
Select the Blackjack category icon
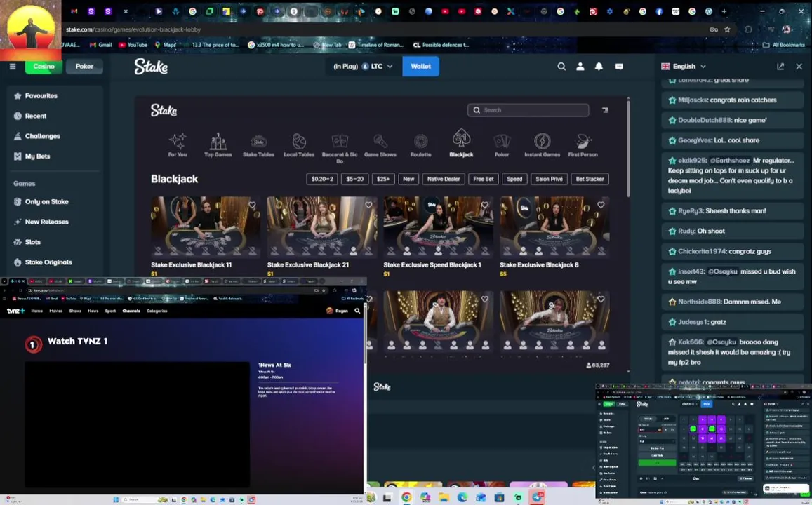coord(461,143)
